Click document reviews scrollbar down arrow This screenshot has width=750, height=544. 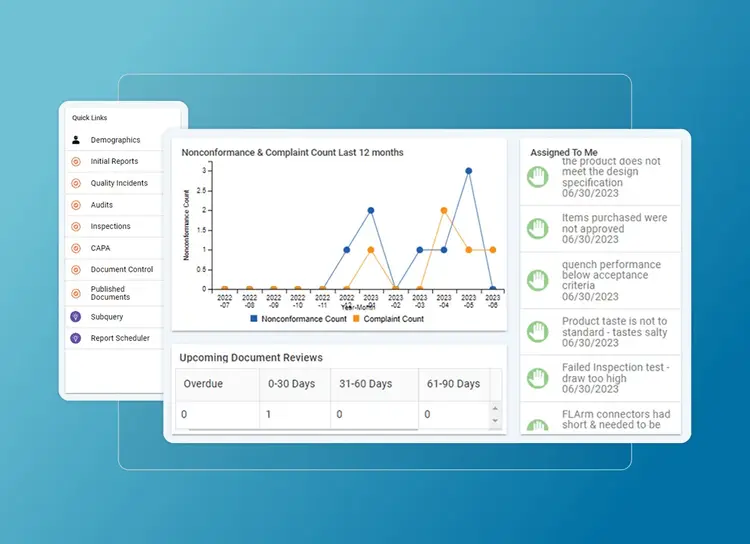point(496,421)
